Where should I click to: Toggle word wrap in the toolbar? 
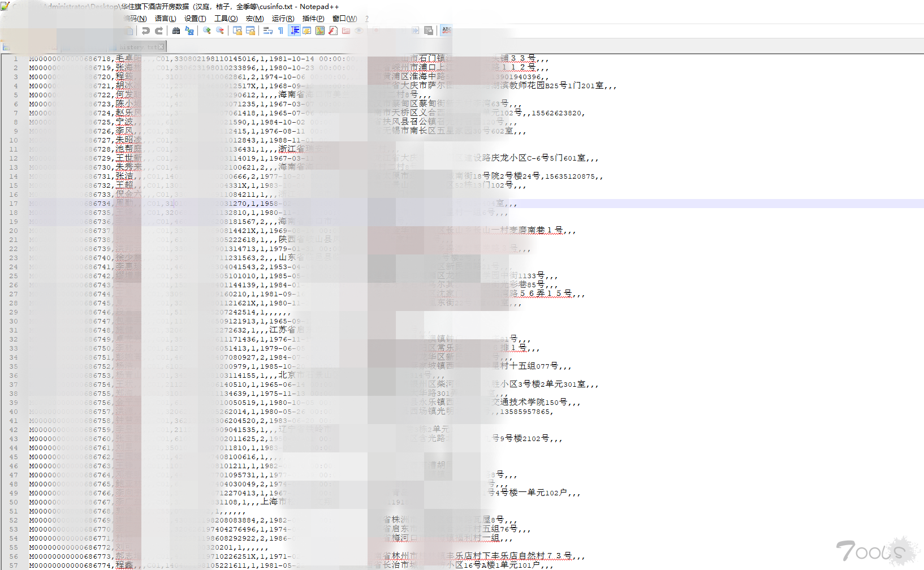(268, 31)
